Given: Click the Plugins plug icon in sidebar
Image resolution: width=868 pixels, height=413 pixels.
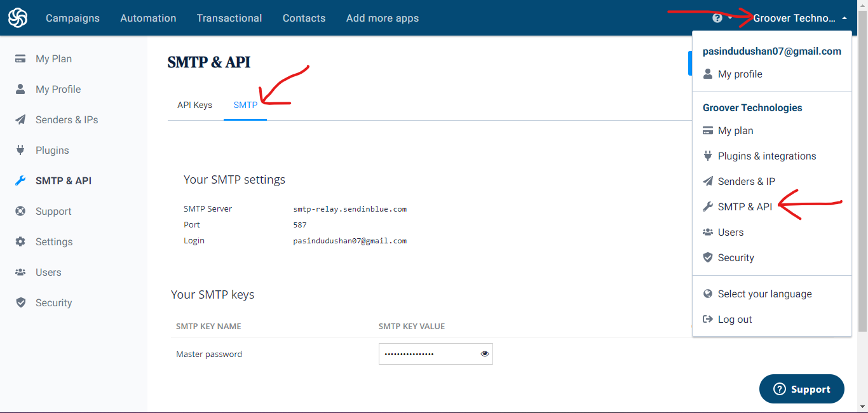Looking at the screenshot, I should [20, 150].
